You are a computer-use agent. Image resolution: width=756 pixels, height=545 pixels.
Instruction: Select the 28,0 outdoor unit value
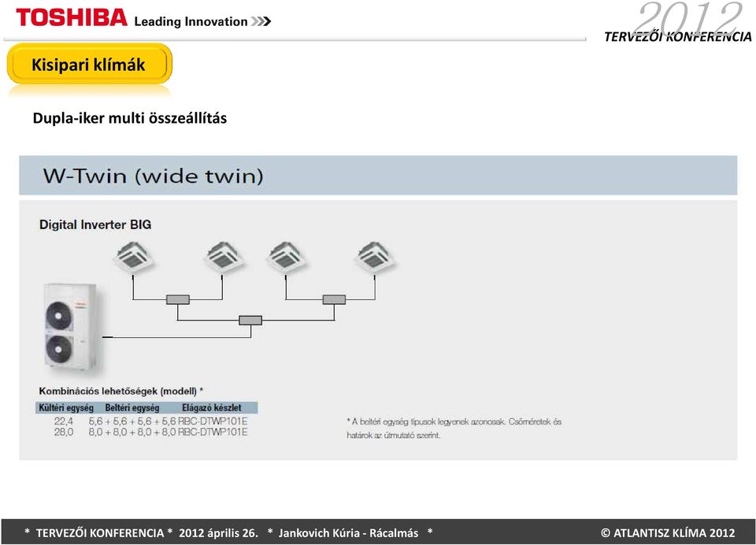pyautogui.click(x=64, y=432)
